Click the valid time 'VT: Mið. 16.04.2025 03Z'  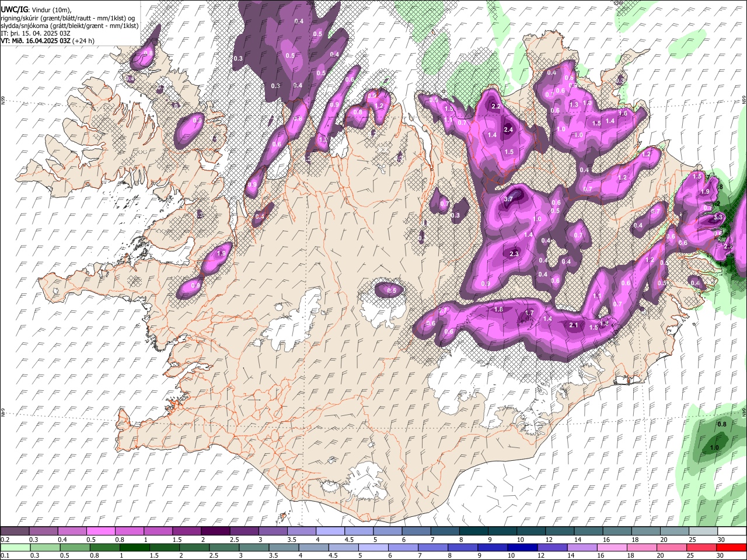pyautogui.click(x=36, y=41)
